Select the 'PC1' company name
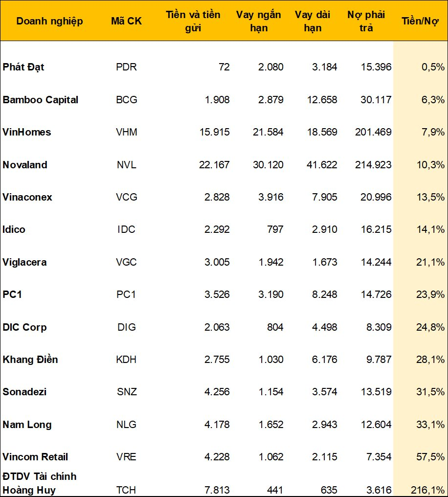 pos(12,294)
